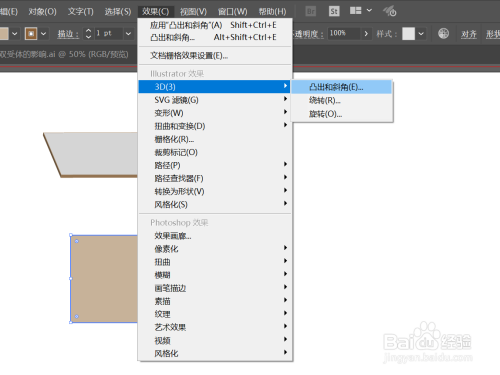
Task: Click the recolor artwork globe icon
Action: click(443, 33)
